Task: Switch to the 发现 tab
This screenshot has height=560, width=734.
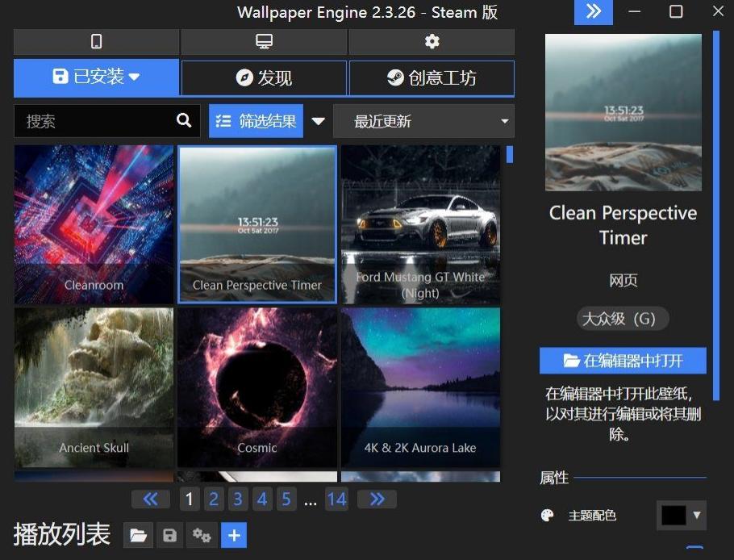Action: click(x=264, y=77)
